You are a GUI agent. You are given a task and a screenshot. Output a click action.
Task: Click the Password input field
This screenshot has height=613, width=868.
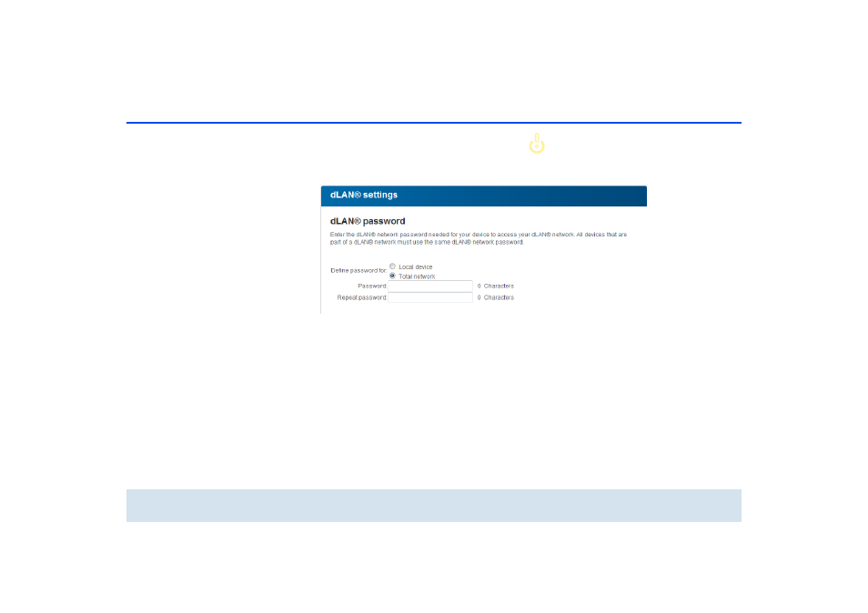pos(430,286)
